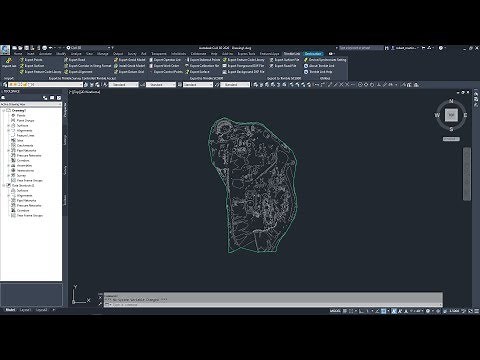Expand the Surfaces node under Drawing1

[x=9, y=125]
